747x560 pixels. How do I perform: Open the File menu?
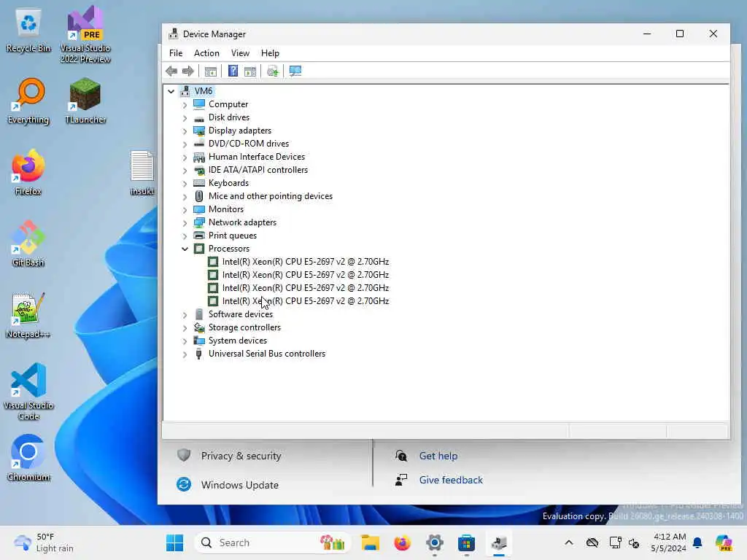pyautogui.click(x=176, y=52)
